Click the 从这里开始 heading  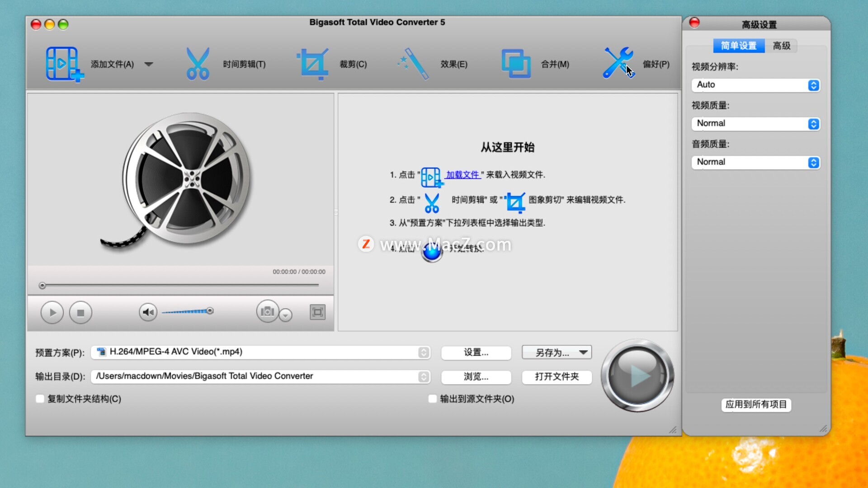[507, 147]
